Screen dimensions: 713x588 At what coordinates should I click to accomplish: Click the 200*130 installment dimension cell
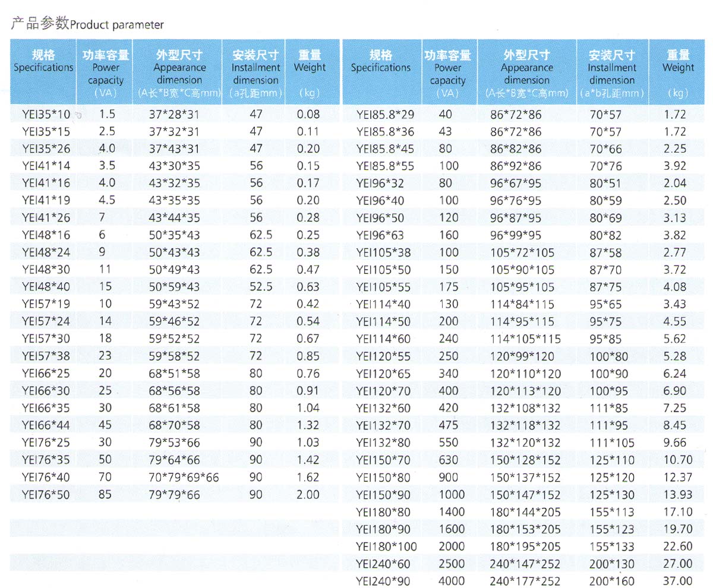tap(613, 564)
